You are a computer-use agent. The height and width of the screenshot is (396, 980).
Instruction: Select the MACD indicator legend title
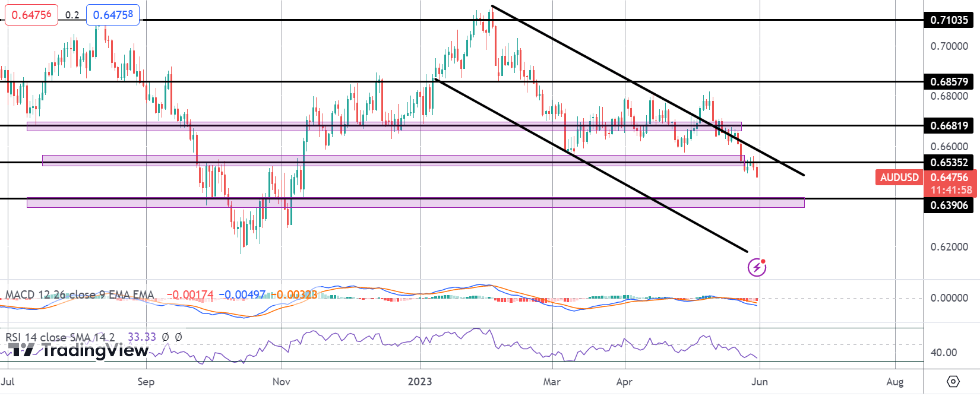pyautogui.click(x=80, y=295)
